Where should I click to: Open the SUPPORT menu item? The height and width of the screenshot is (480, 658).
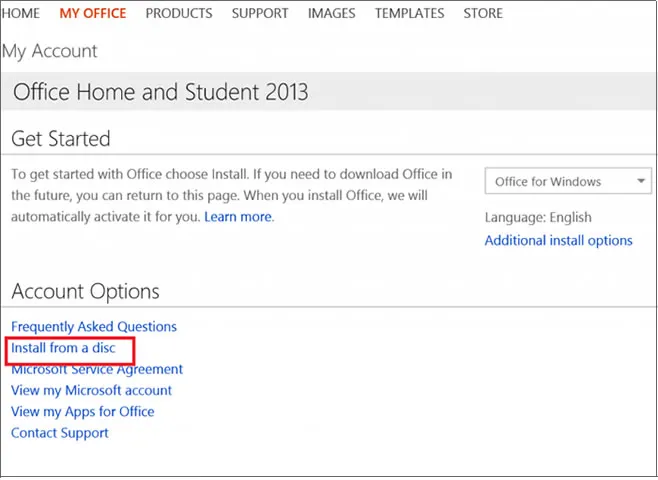260,13
